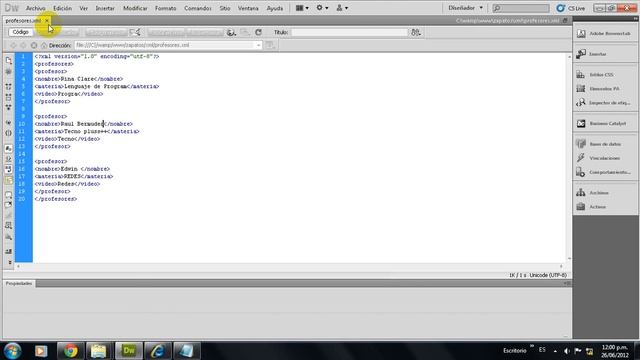This screenshot has height=360, width=640.
Task: Open the Open Documents icon in coding toolbar
Action: pos(9,61)
